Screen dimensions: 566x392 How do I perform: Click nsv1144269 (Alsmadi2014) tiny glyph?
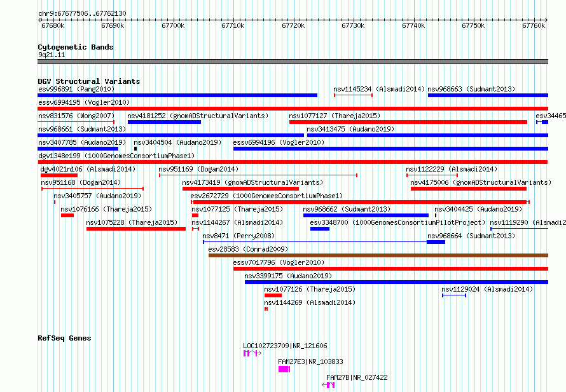(x=266, y=309)
